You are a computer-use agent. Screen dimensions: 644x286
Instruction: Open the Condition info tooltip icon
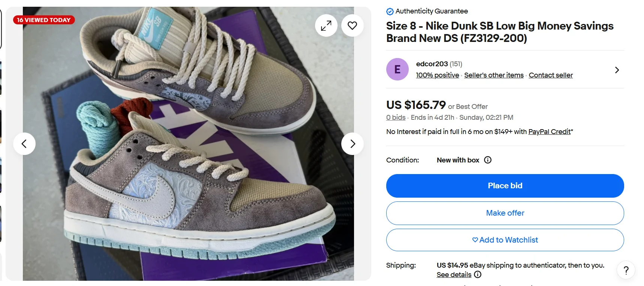click(x=487, y=160)
